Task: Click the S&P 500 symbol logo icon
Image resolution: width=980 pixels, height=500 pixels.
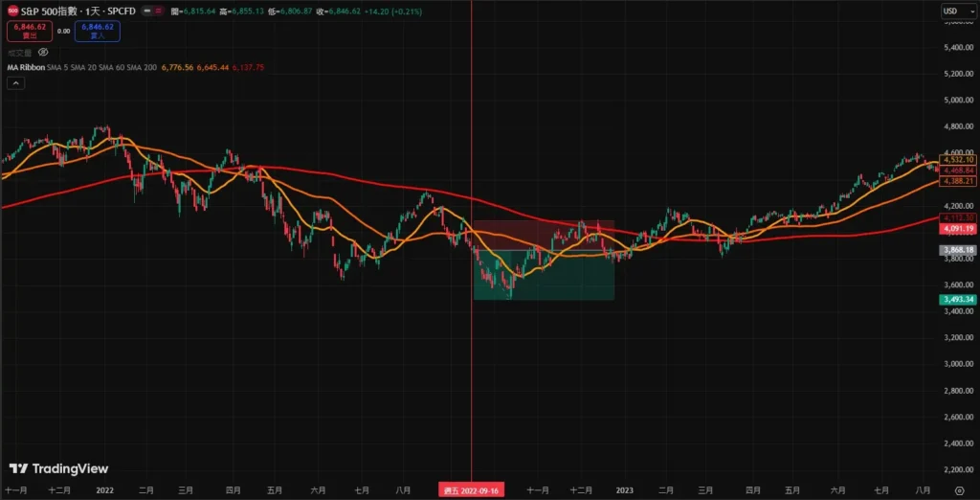Action: pyautogui.click(x=12, y=11)
